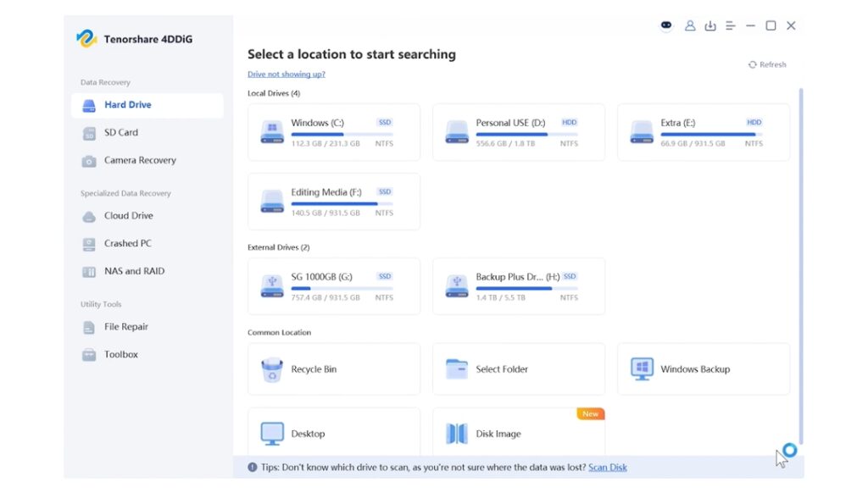The image size is (868, 493).
Task: Click the 'New' badge on Disk Image
Action: 590,414
